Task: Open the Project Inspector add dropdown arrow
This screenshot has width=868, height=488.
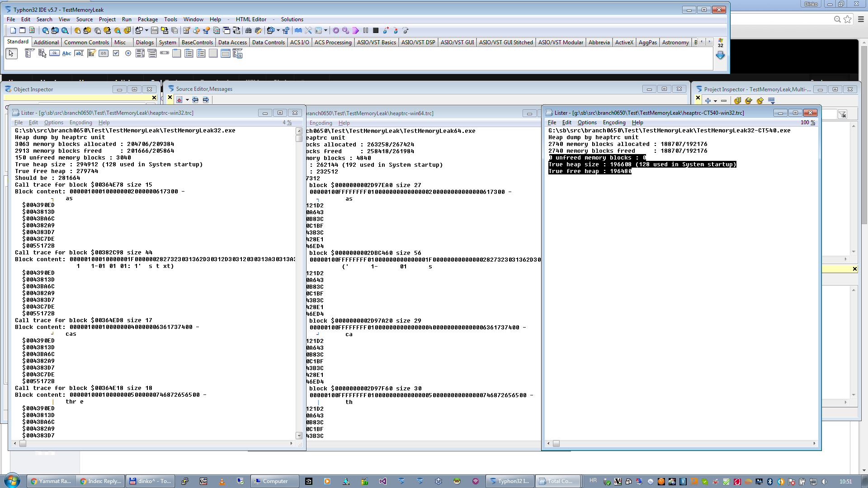Action: click(x=715, y=101)
